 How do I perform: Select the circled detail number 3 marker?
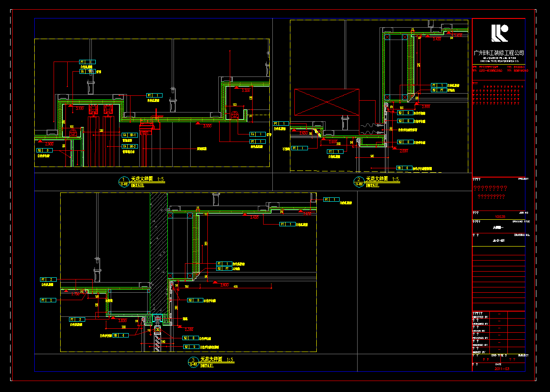tap(193, 361)
